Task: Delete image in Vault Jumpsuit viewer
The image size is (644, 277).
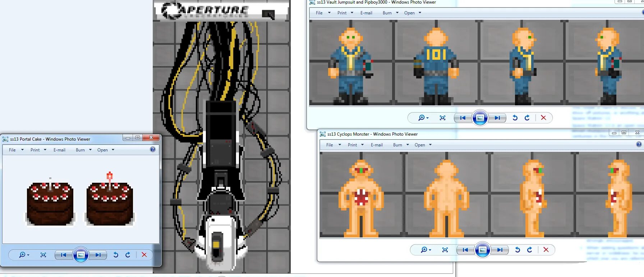Action: click(x=543, y=118)
